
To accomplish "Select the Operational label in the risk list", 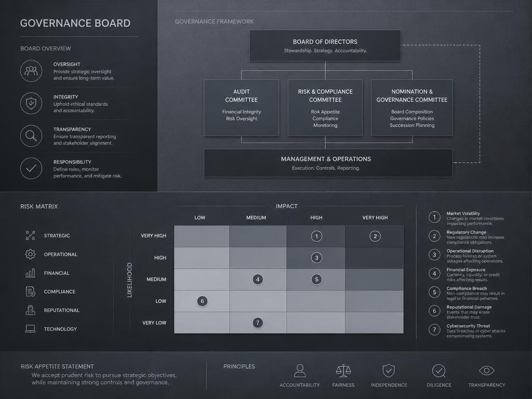I will pyautogui.click(x=60, y=254).
